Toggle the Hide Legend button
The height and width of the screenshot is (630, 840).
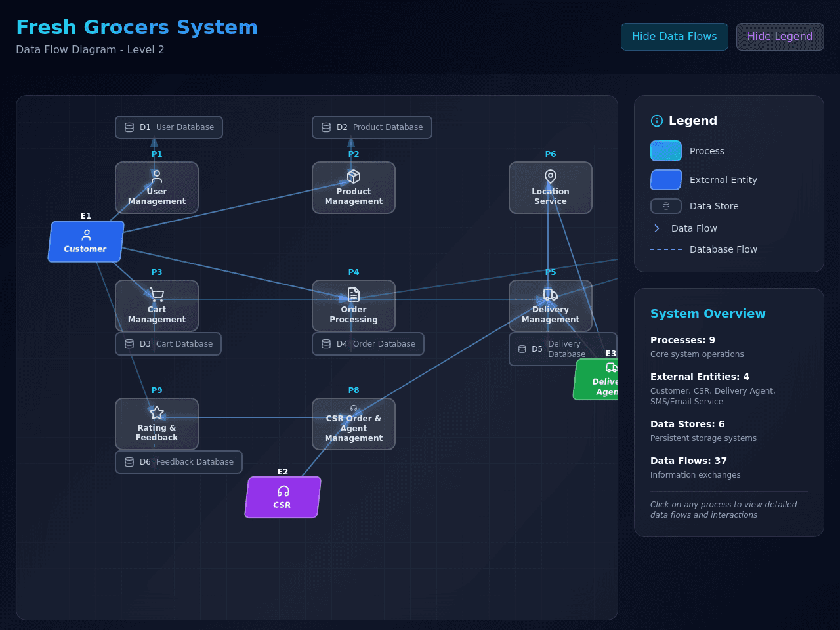tap(780, 37)
